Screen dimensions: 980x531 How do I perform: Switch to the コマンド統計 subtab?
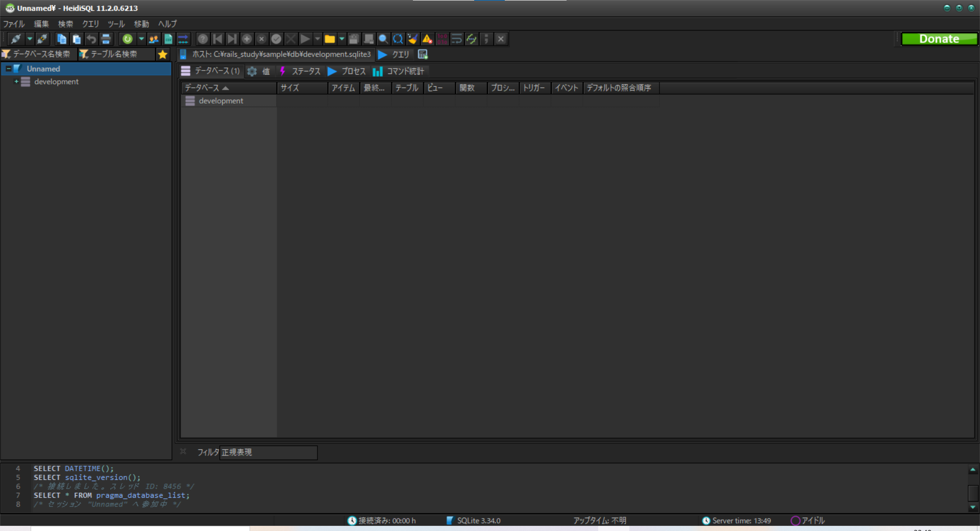coord(399,71)
